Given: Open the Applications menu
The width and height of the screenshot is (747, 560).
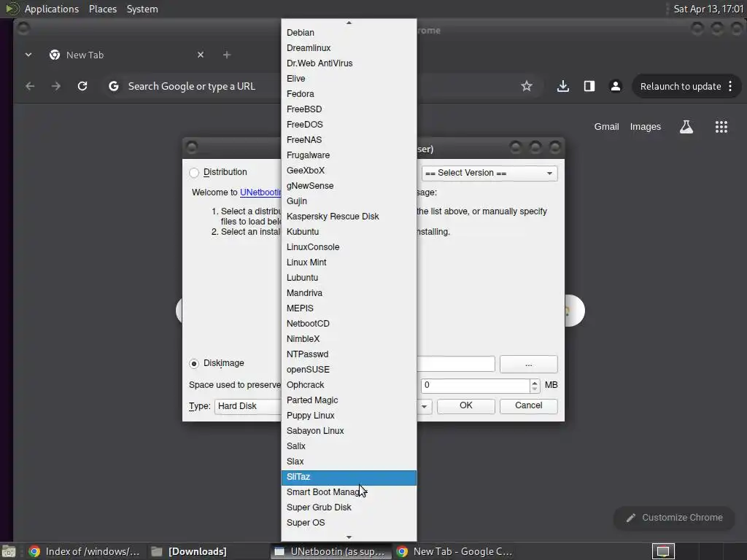Looking at the screenshot, I should [x=52, y=9].
